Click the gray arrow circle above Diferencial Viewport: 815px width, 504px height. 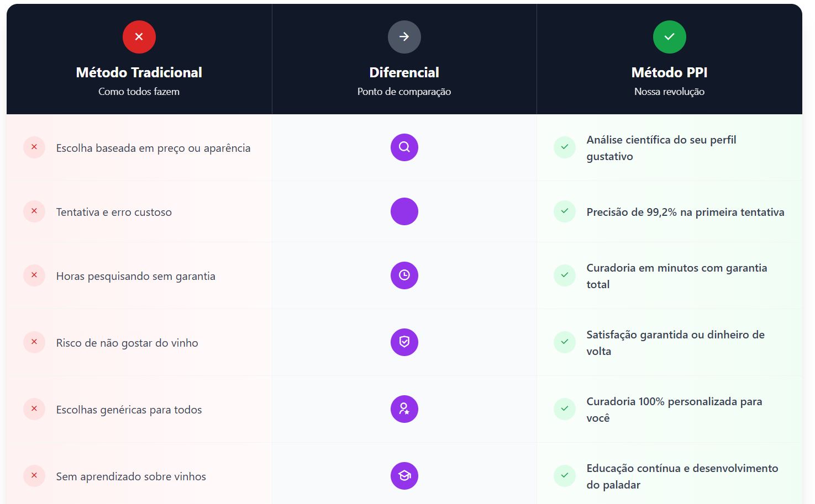point(404,37)
